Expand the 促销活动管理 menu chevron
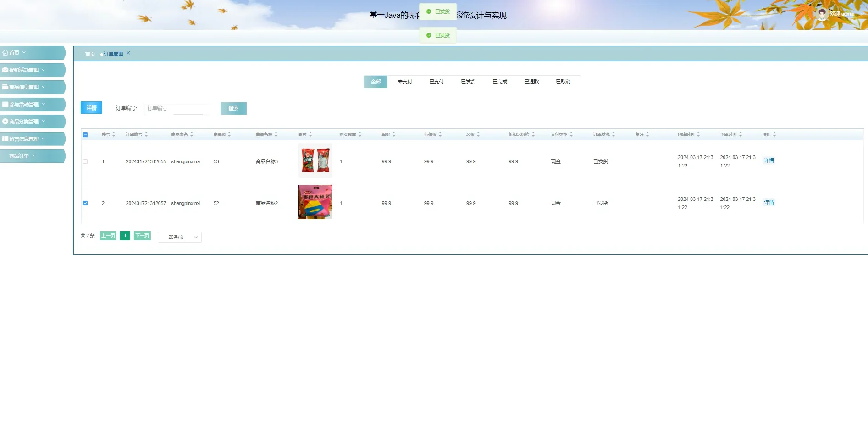 (x=44, y=70)
